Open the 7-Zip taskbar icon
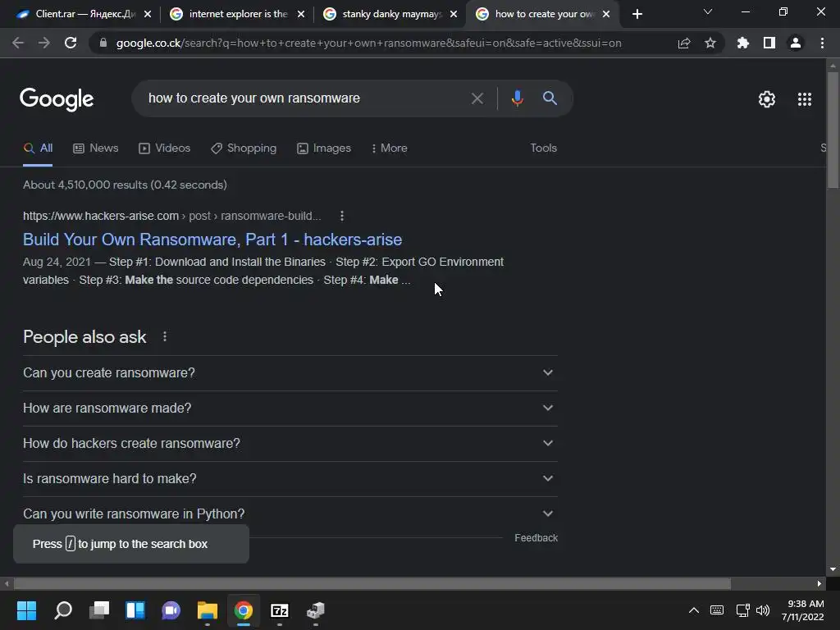This screenshot has width=840, height=630. click(280, 610)
